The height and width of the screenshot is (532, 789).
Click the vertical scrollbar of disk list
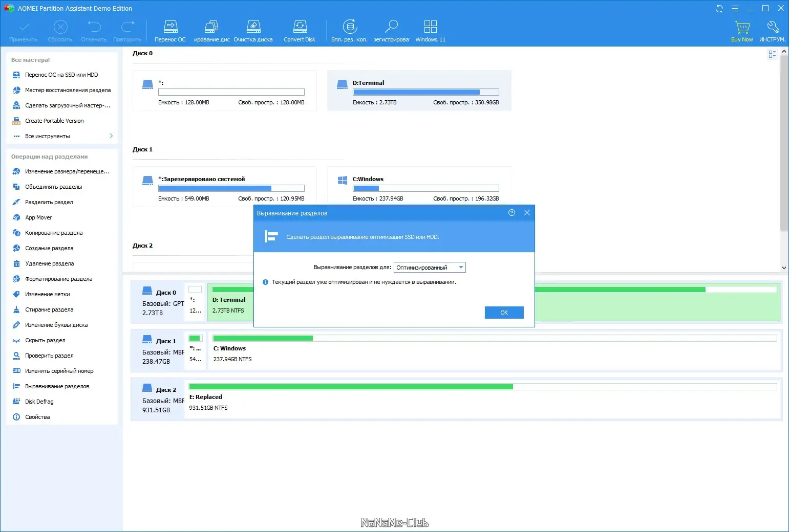[x=784, y=143]
